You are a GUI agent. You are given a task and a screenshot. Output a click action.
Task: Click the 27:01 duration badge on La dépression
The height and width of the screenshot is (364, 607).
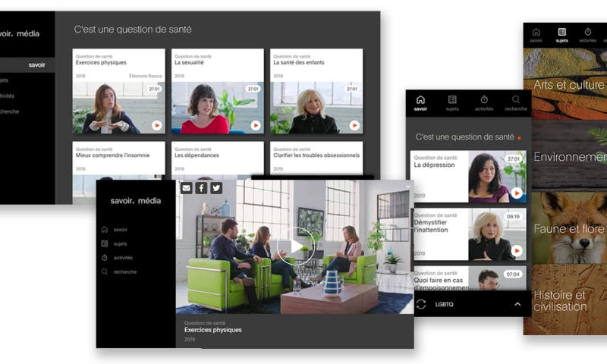514,159
